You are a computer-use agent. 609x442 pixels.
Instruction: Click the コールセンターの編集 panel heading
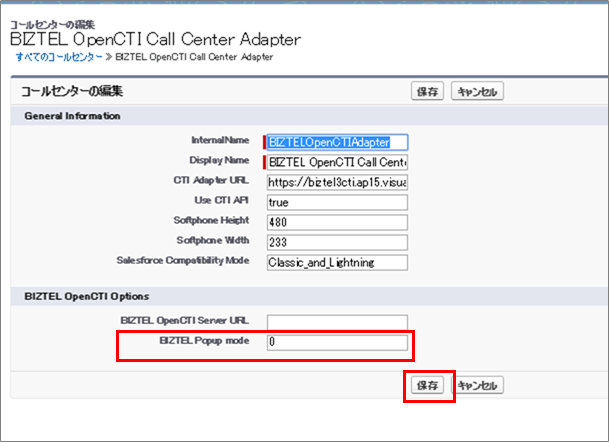pos(72,91)
